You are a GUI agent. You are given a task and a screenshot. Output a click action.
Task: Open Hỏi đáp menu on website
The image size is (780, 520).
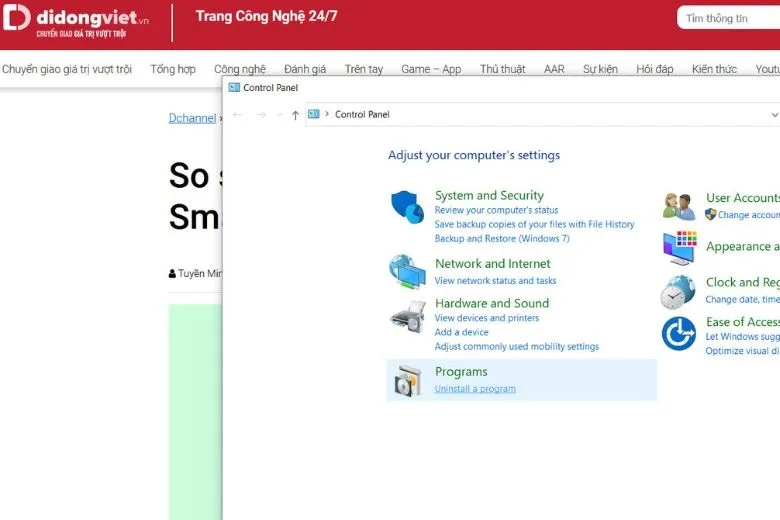point(655,69)
